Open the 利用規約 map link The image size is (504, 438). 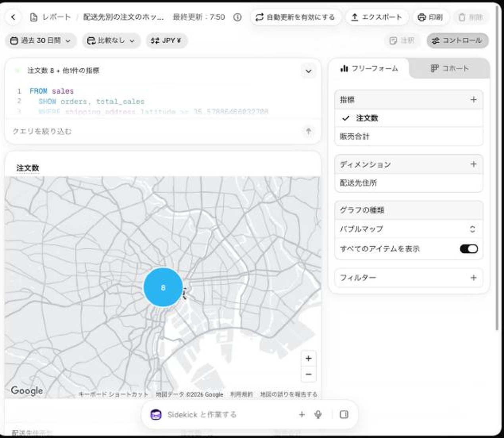point(241,394)
